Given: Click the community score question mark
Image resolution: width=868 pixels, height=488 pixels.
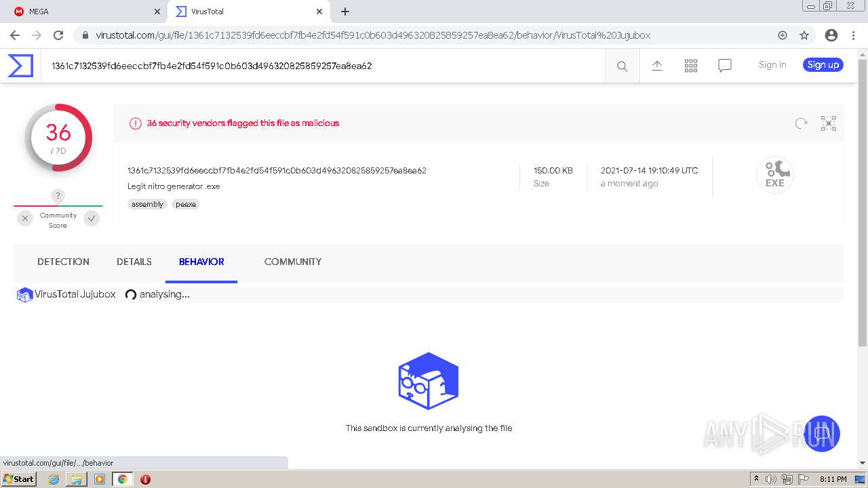Looking at the screenshot, I should coord(58,196).
